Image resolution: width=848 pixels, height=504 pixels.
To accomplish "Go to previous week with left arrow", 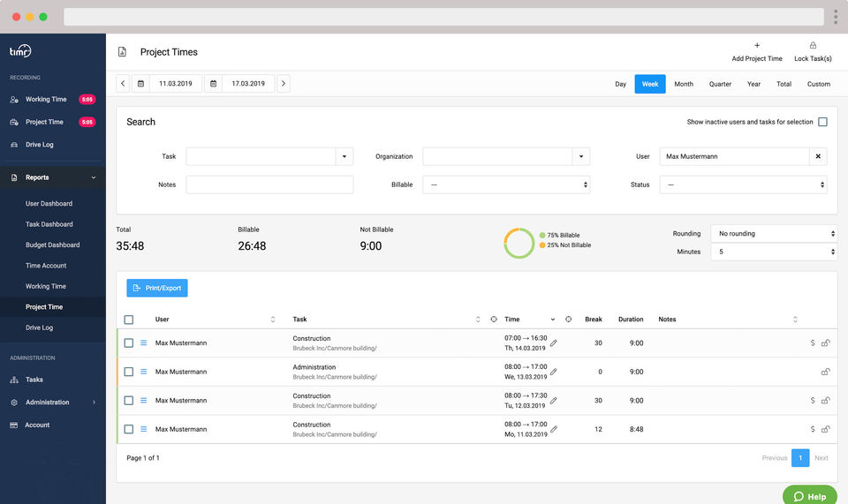I will (x=123, y=84).
